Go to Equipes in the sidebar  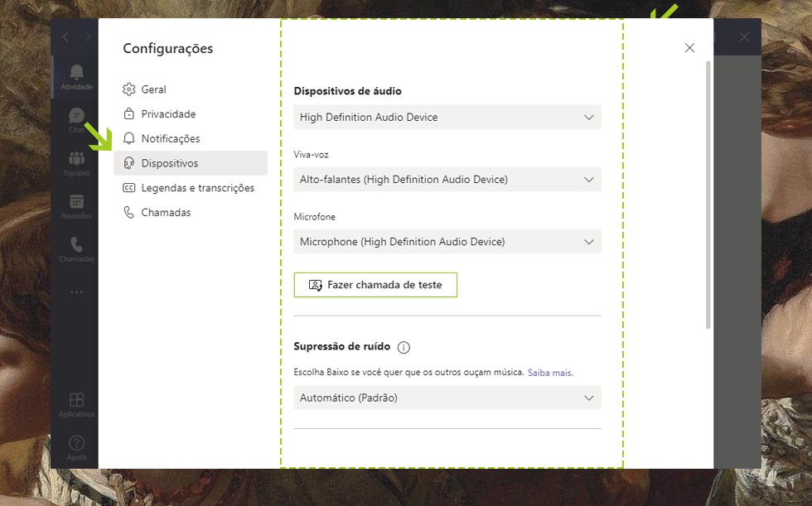coord(76,161)
